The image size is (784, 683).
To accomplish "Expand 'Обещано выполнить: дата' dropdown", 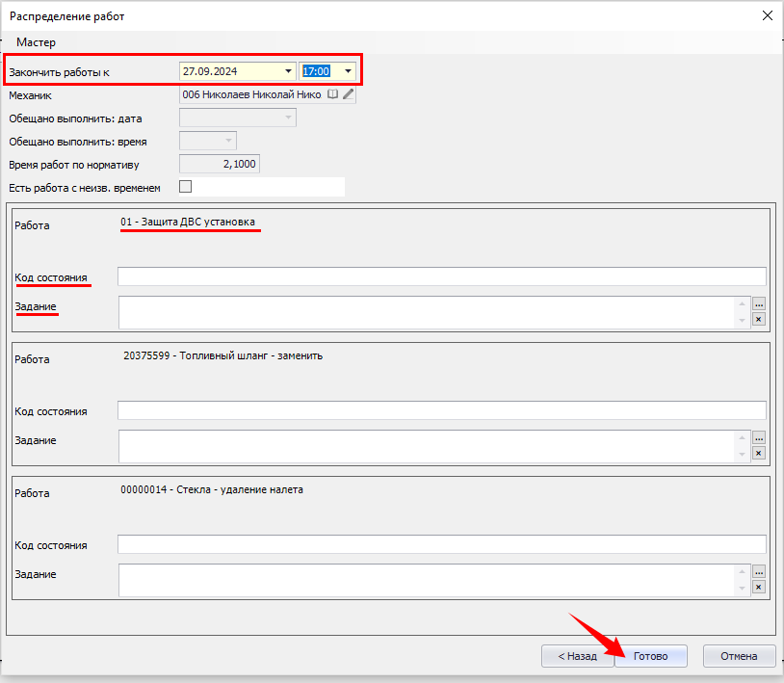I will click(x=288, y=118).
